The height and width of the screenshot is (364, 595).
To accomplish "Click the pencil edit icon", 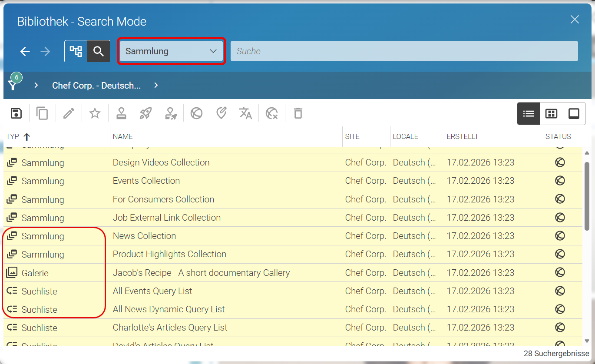I will (69, 113).
